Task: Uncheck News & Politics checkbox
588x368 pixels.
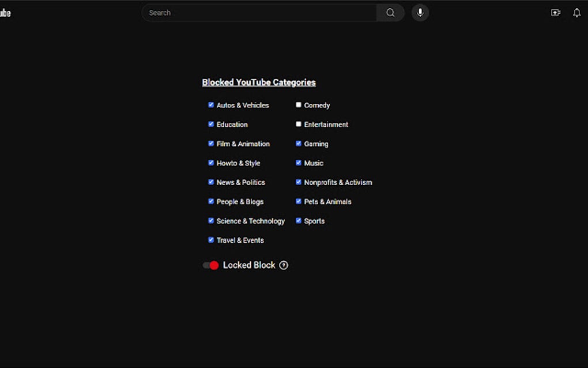Action: pos(211,182)
